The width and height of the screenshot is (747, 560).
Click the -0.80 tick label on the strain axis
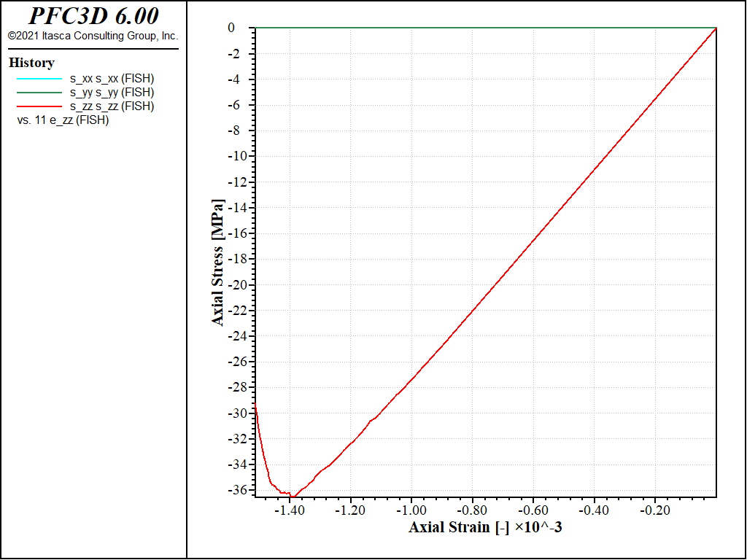coord(473,510)
